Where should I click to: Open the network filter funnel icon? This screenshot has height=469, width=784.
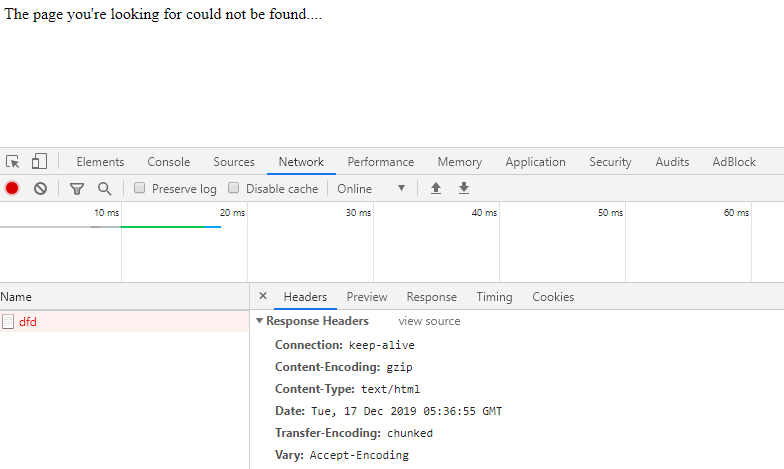pyautogui.click(x=76, y=188)
